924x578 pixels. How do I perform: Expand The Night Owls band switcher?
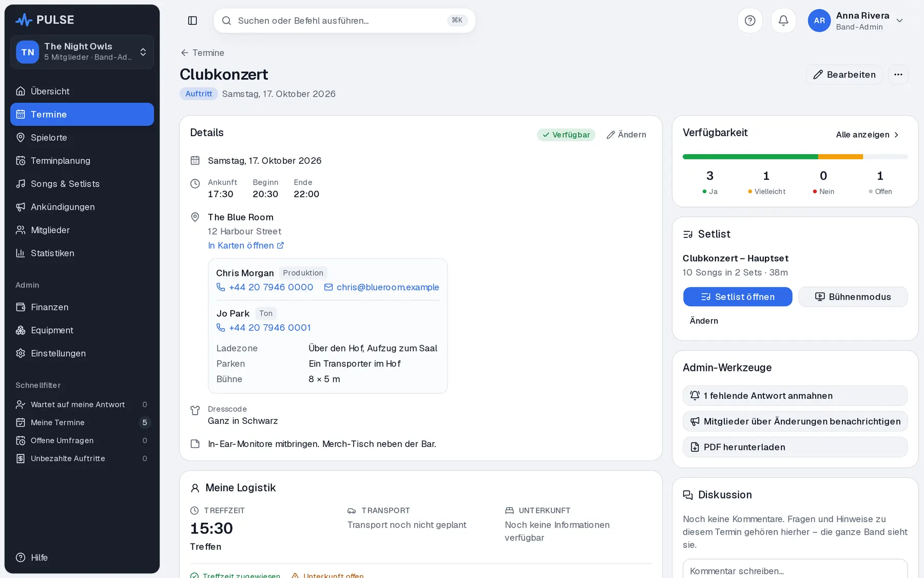82,52
